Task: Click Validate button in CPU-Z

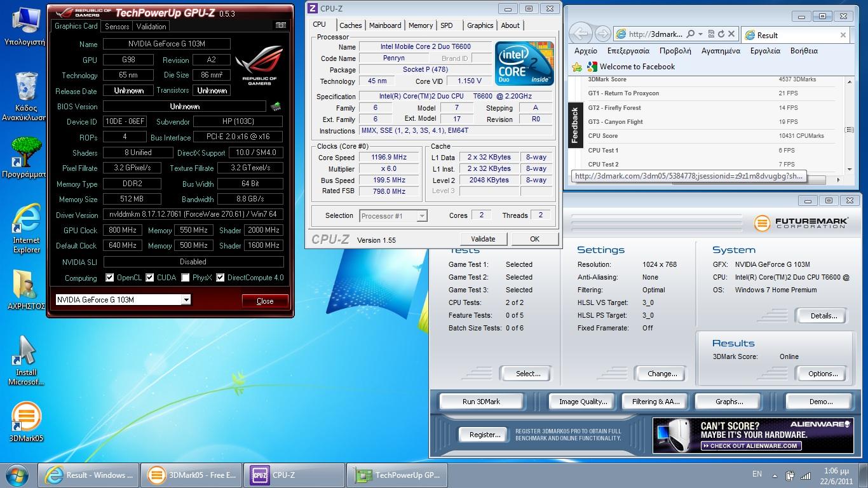Action: tap(483, 239)
